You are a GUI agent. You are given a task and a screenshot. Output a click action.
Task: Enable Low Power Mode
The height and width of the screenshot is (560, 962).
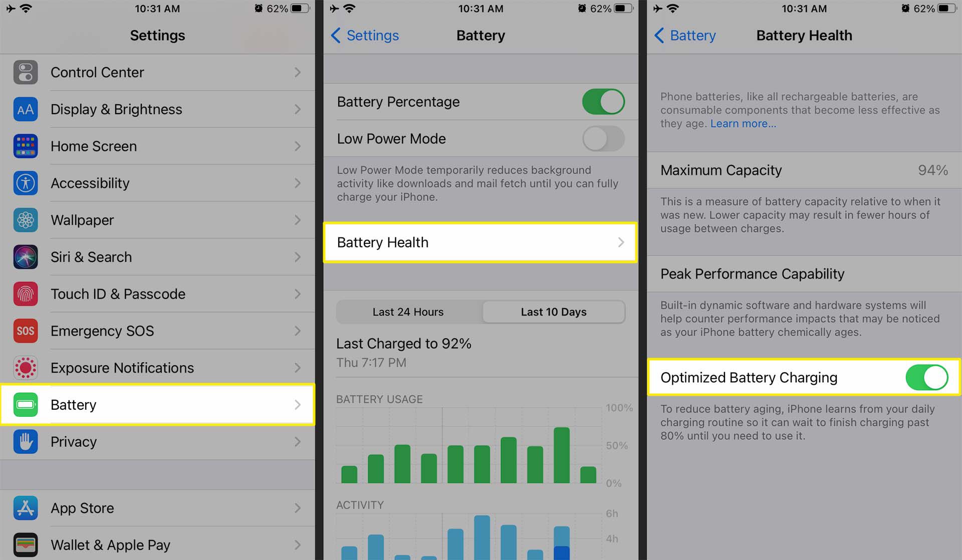pyautogui.click(x=601, y=138)
